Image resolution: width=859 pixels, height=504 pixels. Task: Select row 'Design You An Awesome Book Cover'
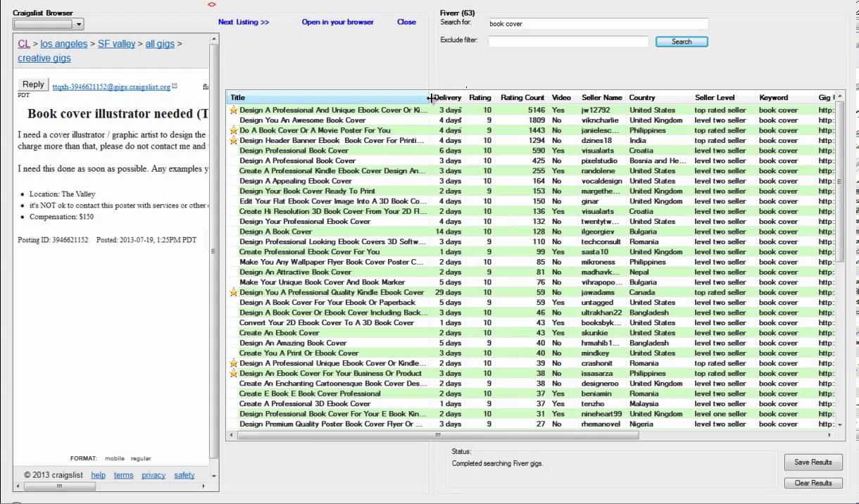click(x=531, y=120)
